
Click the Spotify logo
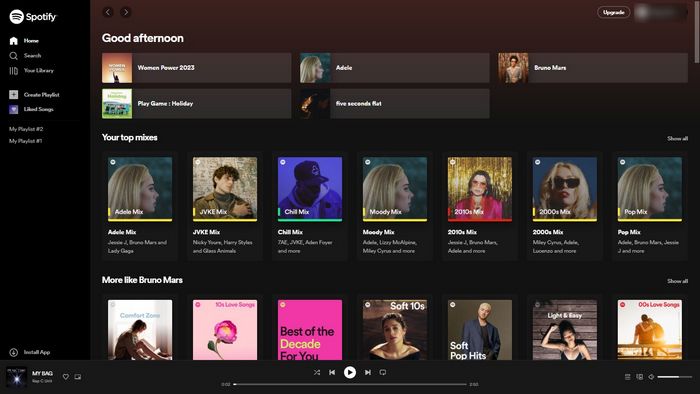tap(33, 17)
